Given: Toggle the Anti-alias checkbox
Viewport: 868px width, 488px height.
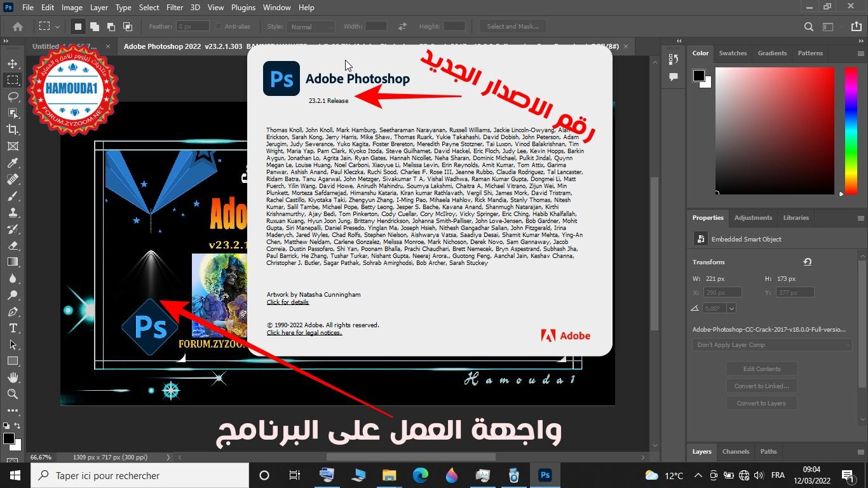Looking at the screenshot, I should (x=219, y=27).
